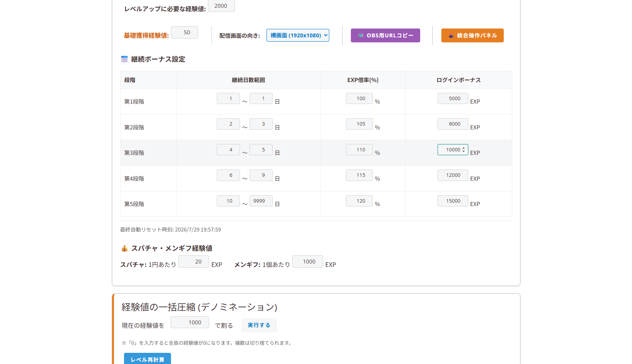Open the 配信画面の向き dropdown
Image resolution: width=632 pixels, height=364 pixels.
(x=298, y=35)
